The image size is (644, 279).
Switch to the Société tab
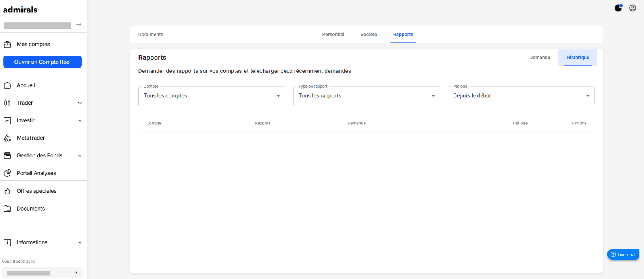369,35
